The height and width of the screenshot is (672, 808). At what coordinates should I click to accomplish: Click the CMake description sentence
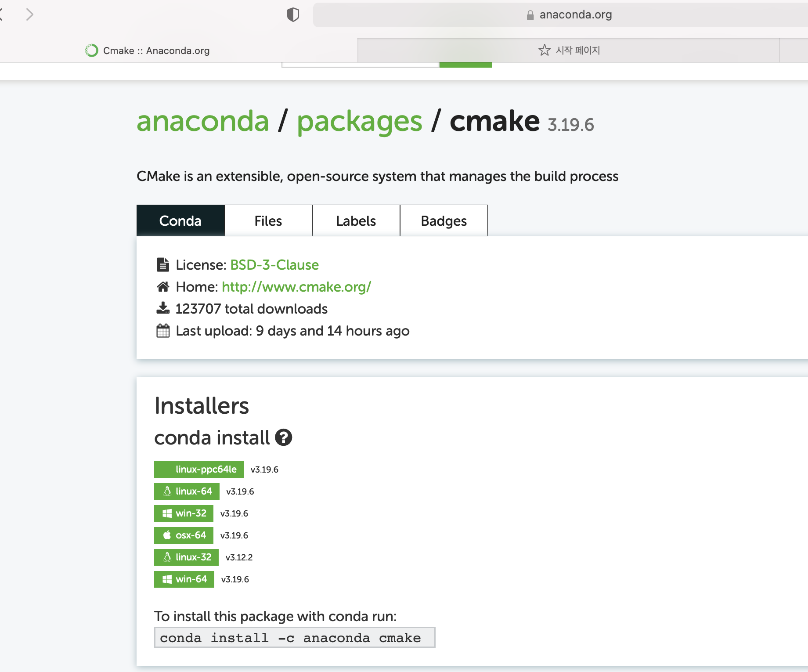pyautogui.click(x=377, y=176)
